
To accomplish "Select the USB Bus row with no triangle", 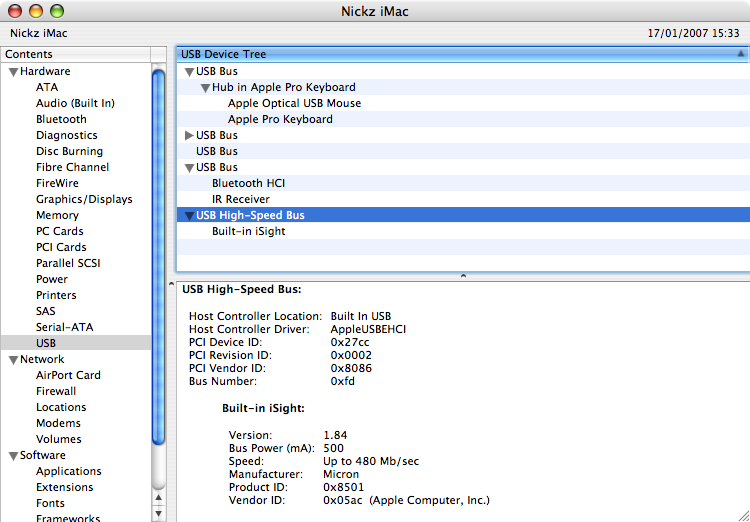I will tap(463, 151).
